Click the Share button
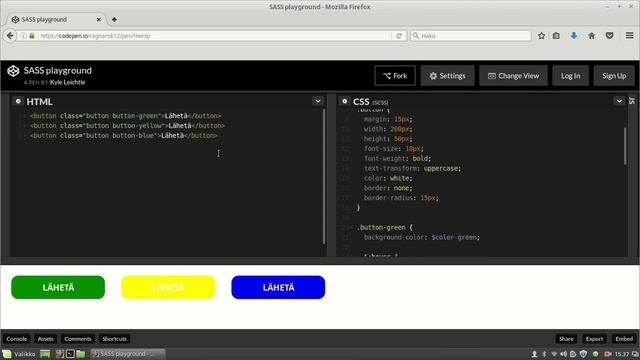This screenshot has width=640, height=360. 566,339
